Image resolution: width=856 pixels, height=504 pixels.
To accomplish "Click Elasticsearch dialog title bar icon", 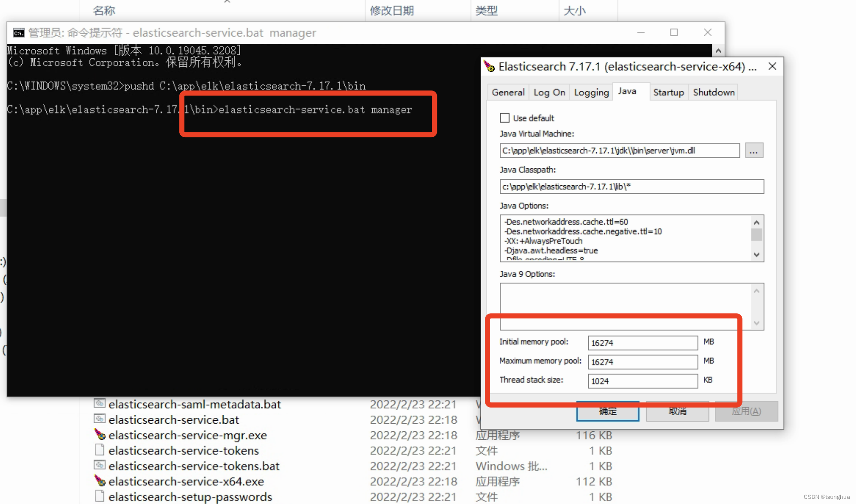I will [489, 67].
